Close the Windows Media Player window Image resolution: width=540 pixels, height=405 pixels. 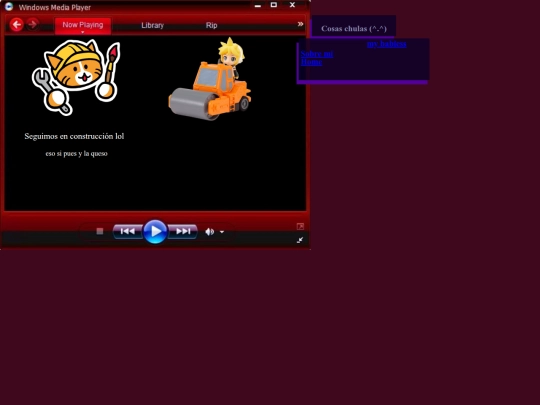tap(292, 5)
